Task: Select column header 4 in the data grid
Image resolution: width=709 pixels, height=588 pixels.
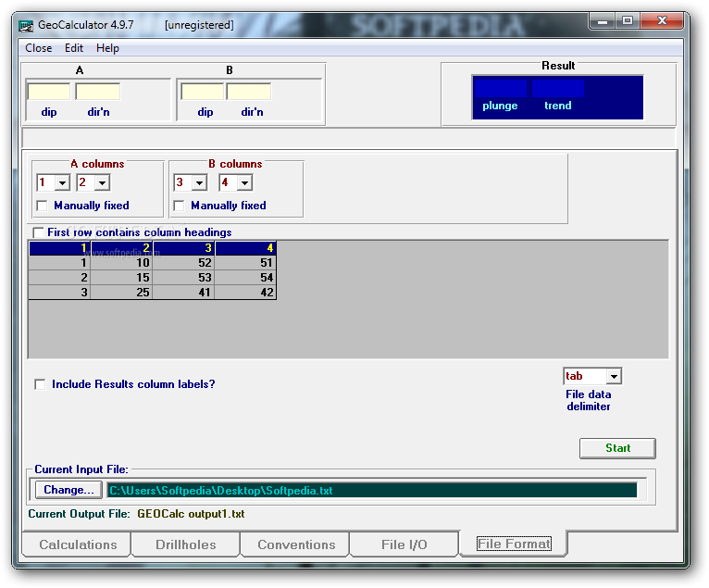Action: coord(245,248)
